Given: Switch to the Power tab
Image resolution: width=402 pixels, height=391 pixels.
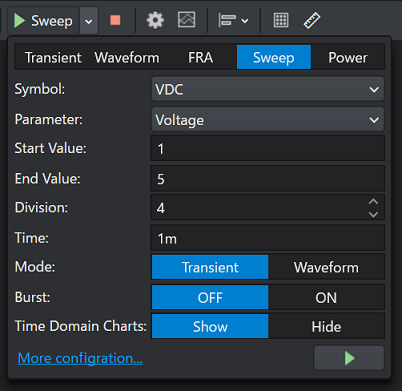Looking at the screenshot, I should (348, 57).
